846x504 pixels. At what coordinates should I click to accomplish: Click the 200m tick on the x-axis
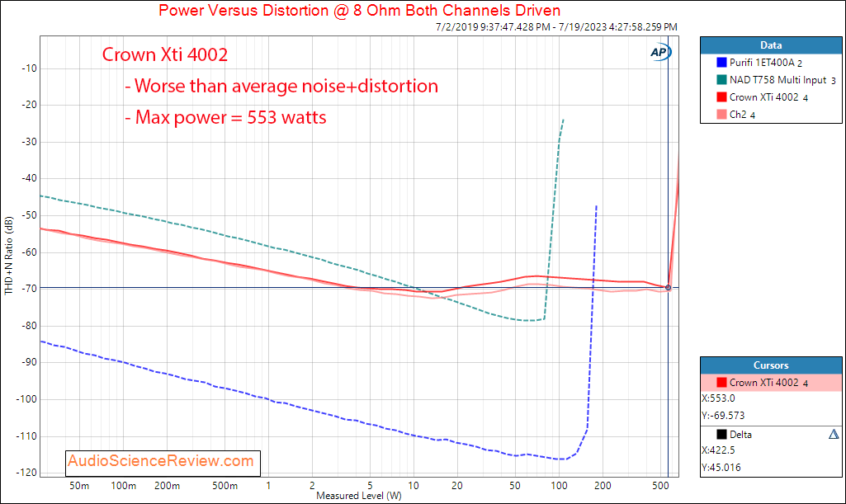168,486
